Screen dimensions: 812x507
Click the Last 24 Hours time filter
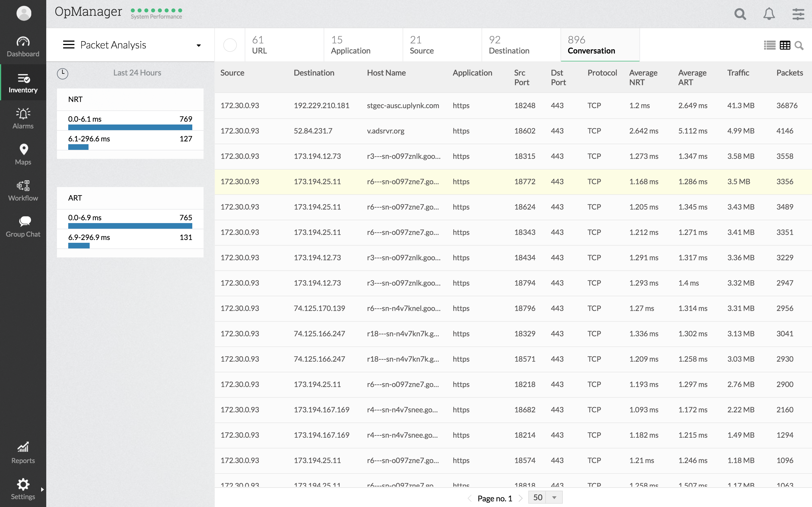[137, 73]
